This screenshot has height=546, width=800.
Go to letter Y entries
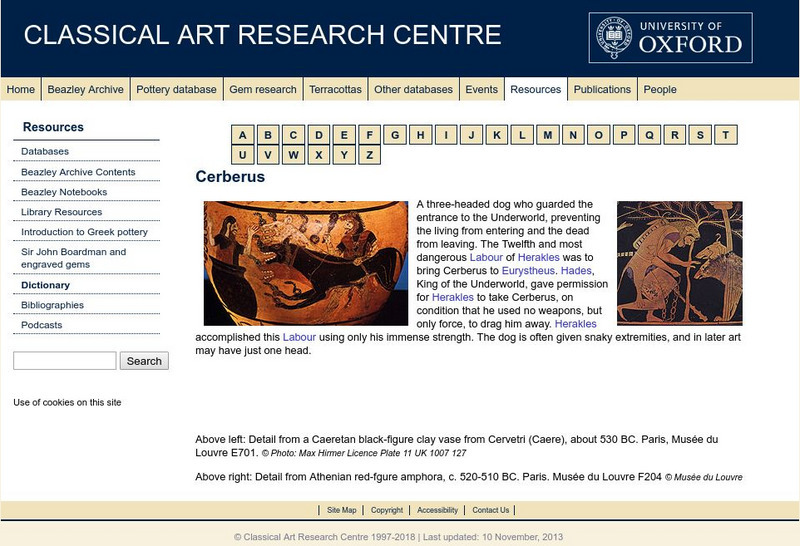(x=344, y=155)
